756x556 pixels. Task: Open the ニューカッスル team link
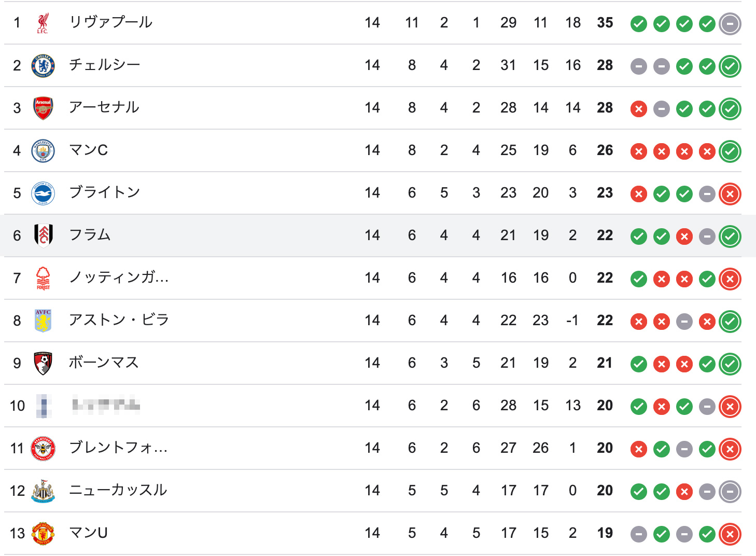(x=118, y=490)
